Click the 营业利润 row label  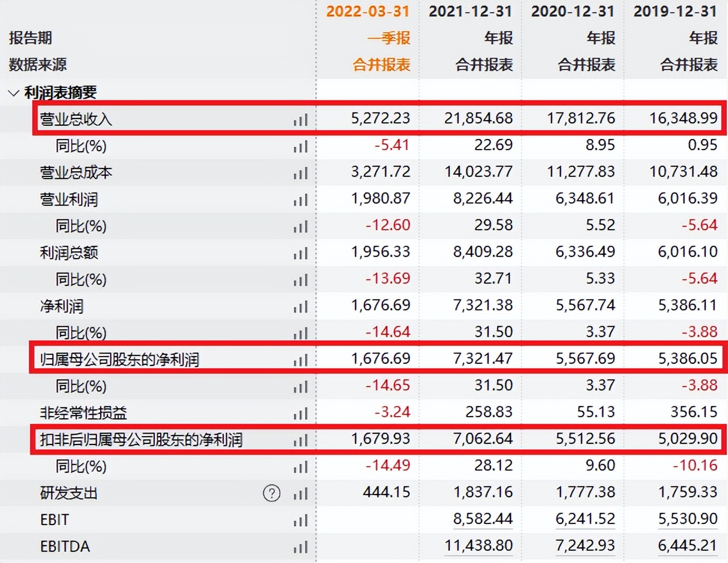click(x=68, y=199)
